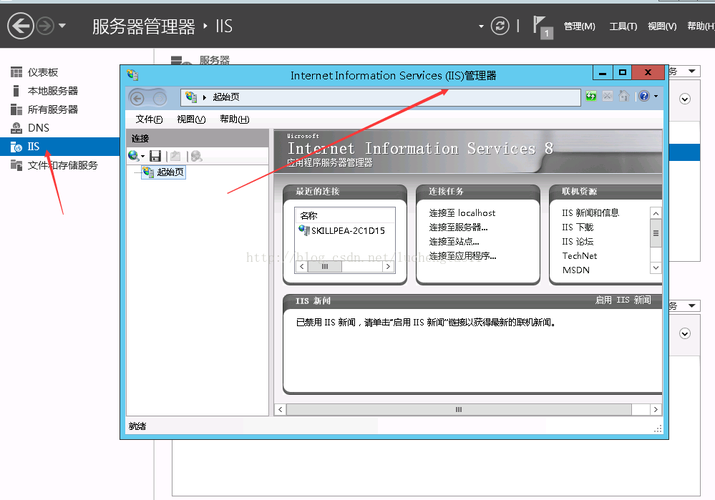Open IIS 论坛 link
715x500 pixels.
pos(578,242)
